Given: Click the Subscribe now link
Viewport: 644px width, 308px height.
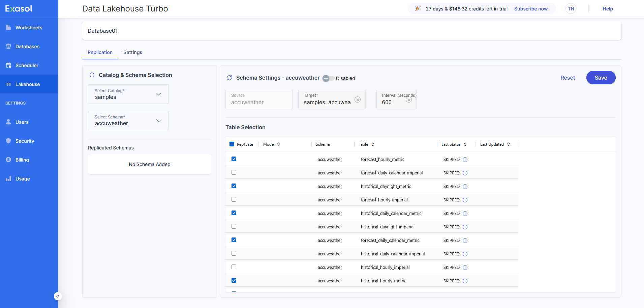Looking at the screenshot, I should (x=530, y=9).
